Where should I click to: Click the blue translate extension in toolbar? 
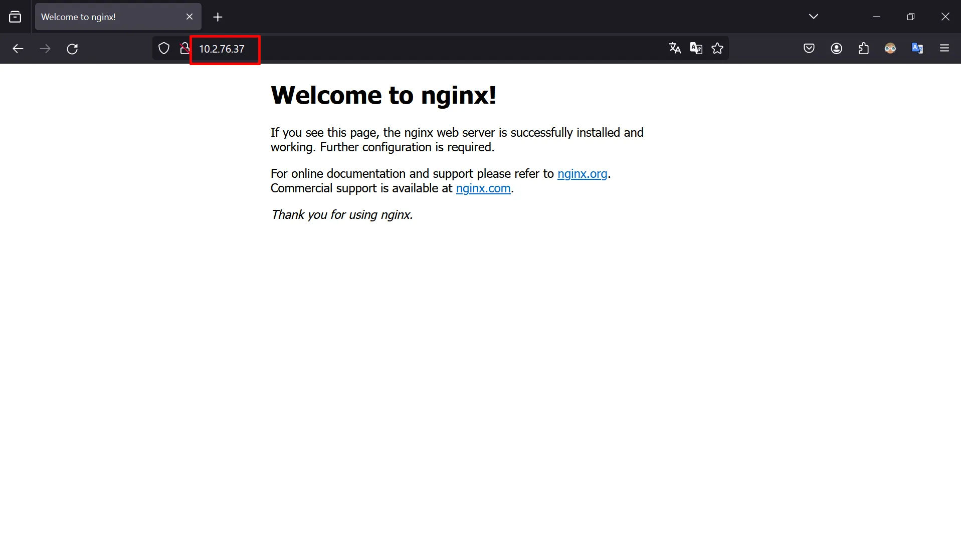[x=917, y=48]
